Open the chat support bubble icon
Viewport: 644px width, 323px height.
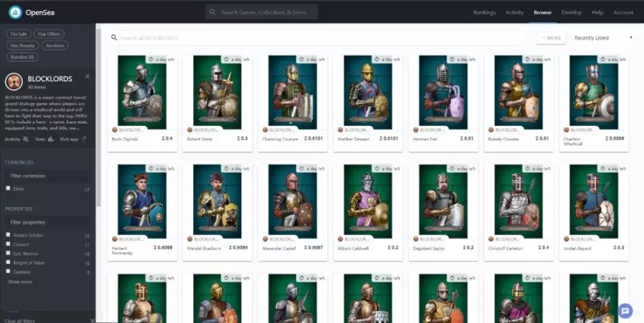pyautogui.click(x=625, y=310)
